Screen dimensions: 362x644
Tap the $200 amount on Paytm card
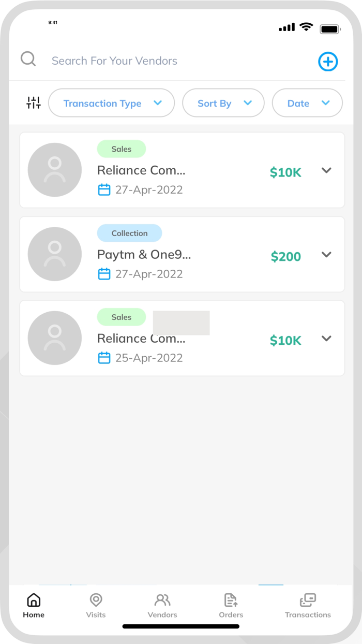click(x=285, y=256)
